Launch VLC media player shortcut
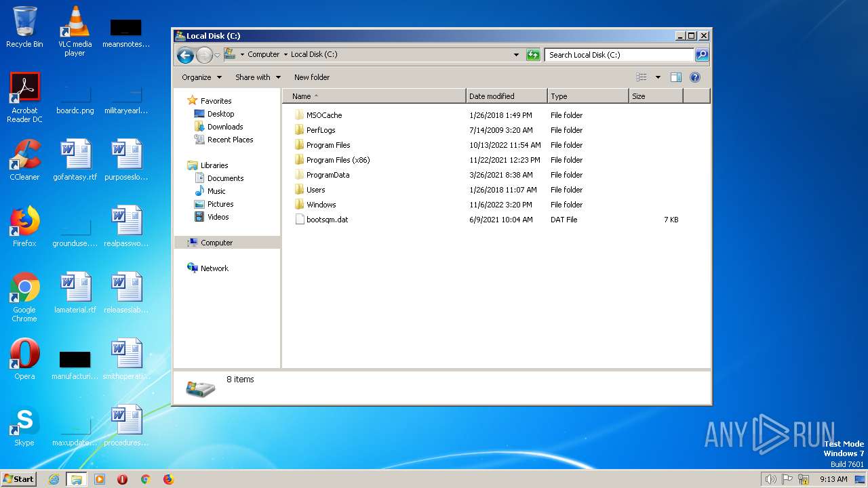The image size is (868, 488). [x=75, y=31]
